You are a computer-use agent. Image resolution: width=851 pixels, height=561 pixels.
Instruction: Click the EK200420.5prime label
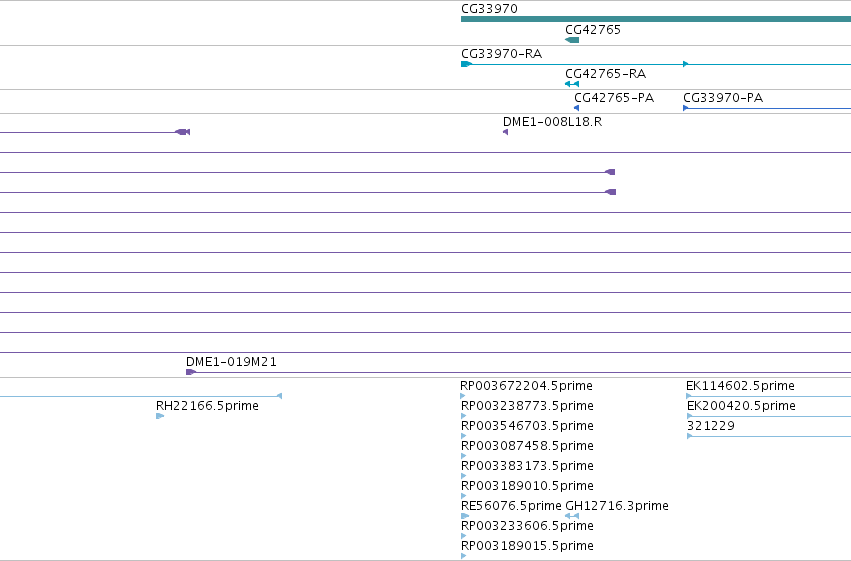(741, 406)
